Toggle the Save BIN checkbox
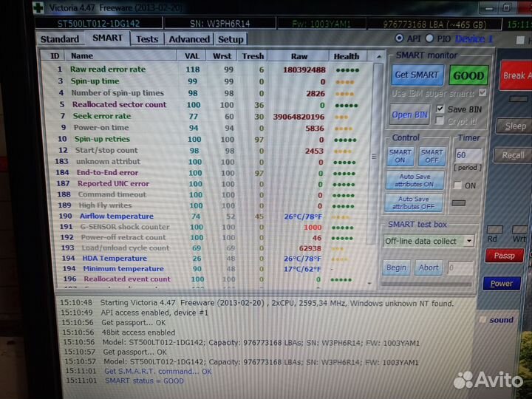 tap(441, 109)
